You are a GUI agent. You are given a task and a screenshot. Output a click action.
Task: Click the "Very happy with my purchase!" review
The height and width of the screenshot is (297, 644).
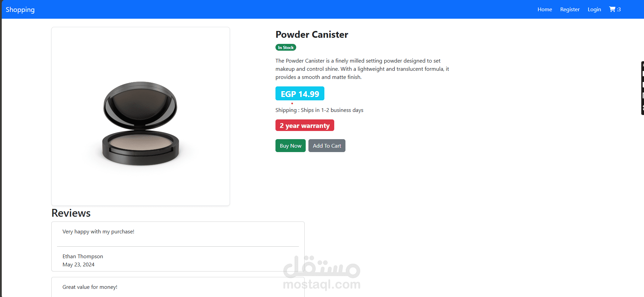(98, 232)
